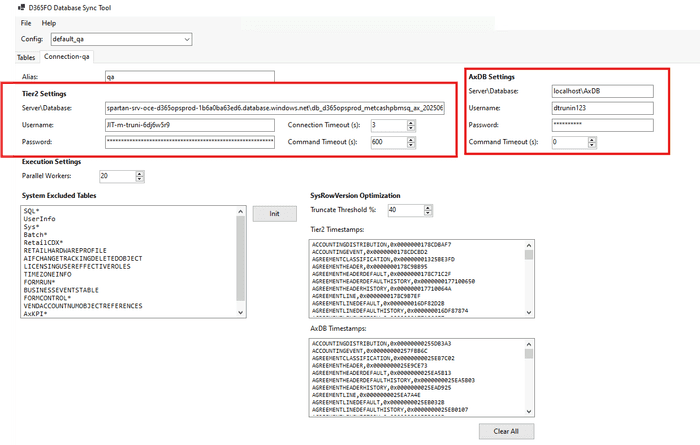Click down arrow of System Excluded Tables scrollbar
Screen dimensions: 700x445
(x=241, y=313)
